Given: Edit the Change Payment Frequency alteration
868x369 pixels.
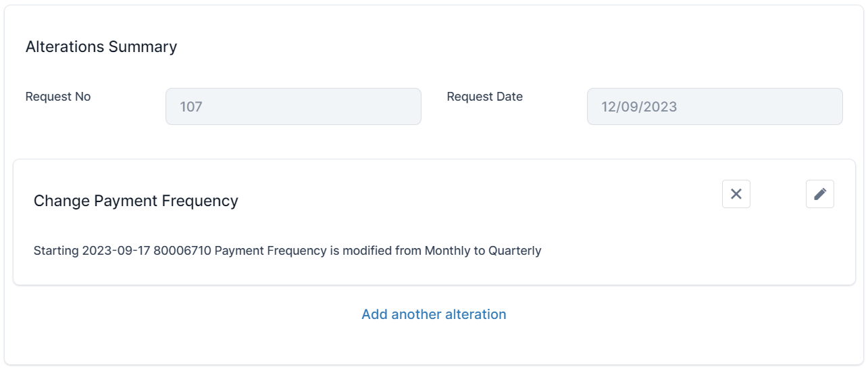Looking at the screenshot, I should tap(820, 194).
